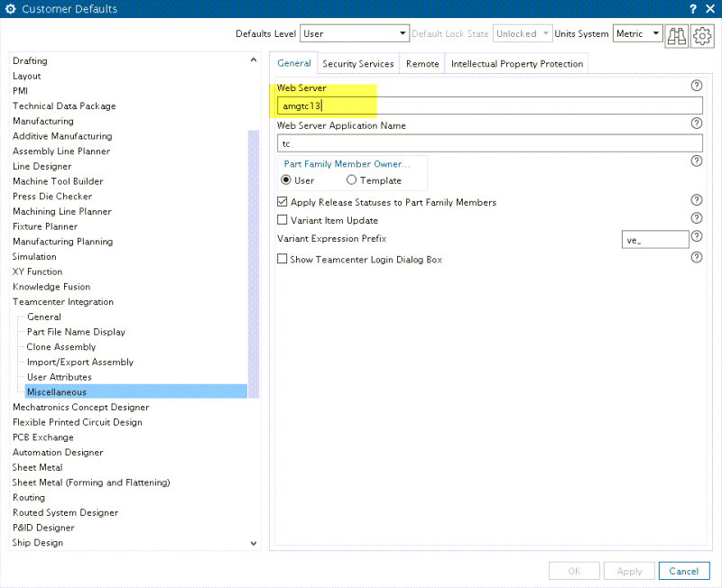This screenshot has width=722, height=588.
Task: Select Machining Line Planner category
Action: [61, 212]
